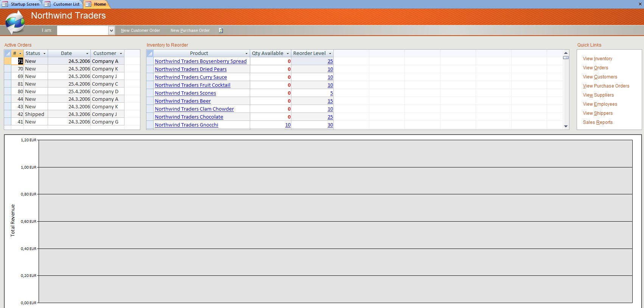Open Northwind Traders Chocolate product
The width and height of the screenshot is (644, 308).
coord(189,117)
